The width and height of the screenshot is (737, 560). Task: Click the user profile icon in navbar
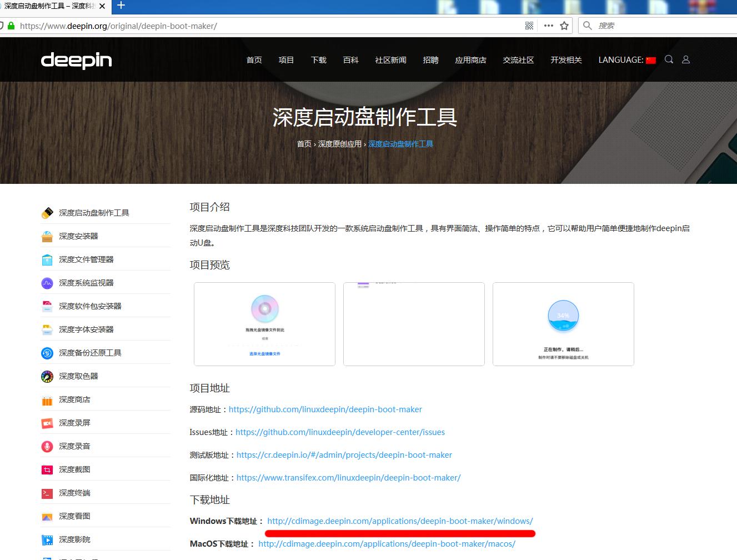pyautogui.click(x=686, y=59)
